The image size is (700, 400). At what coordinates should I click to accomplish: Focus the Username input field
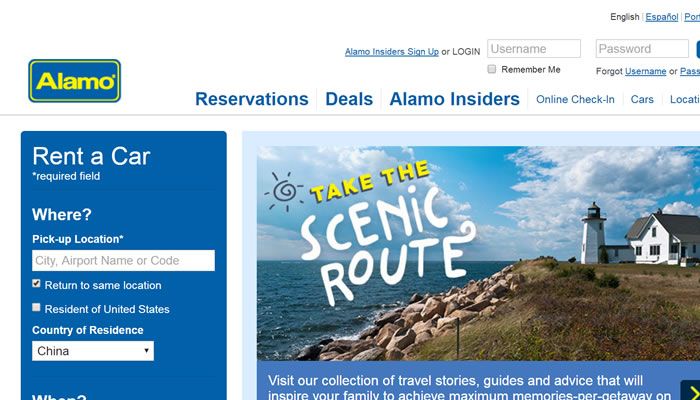pos(534,49)
